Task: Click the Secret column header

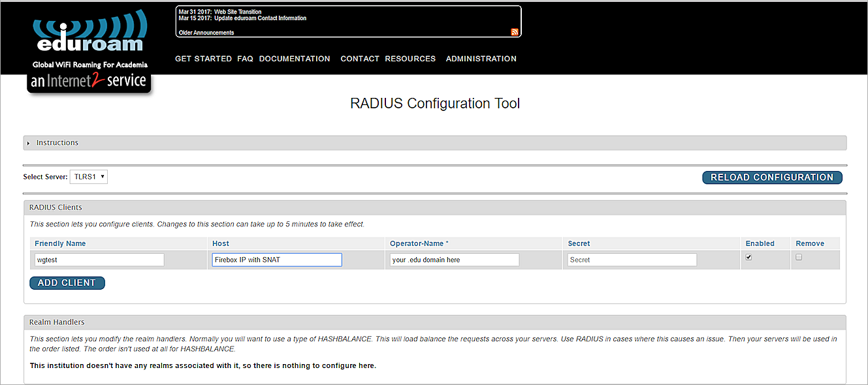Action: tap(579, 243)
